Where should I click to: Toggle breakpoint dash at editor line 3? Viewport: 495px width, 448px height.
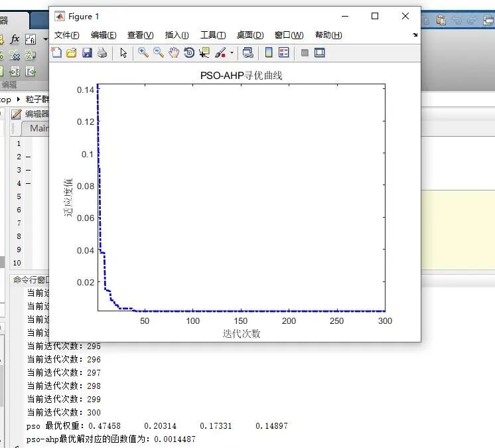click(x=29, y=170)
